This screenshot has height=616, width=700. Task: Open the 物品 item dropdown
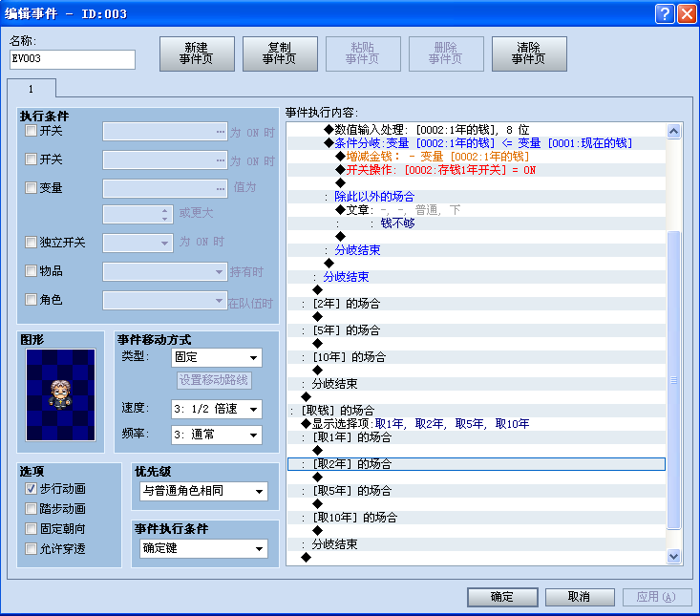[x=165, y=272]
